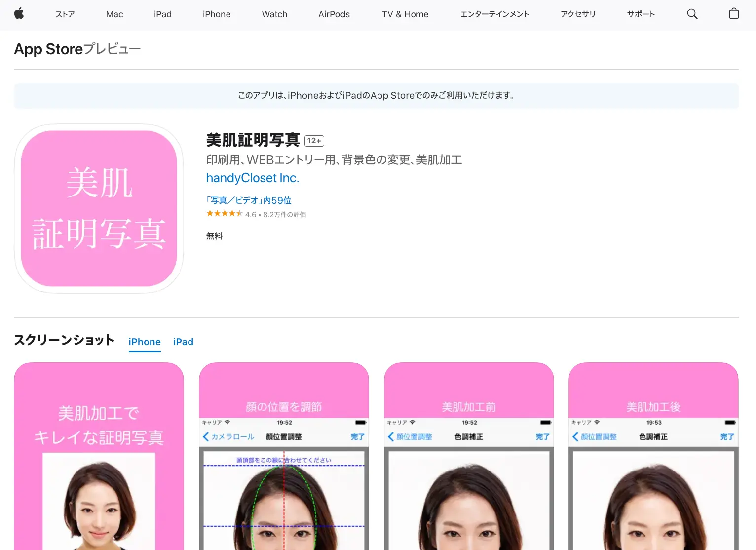Click the 4.6 • 8.2万件の評価 rating text
The height and width of the screenshot is (550, 756).
(276, 215)
